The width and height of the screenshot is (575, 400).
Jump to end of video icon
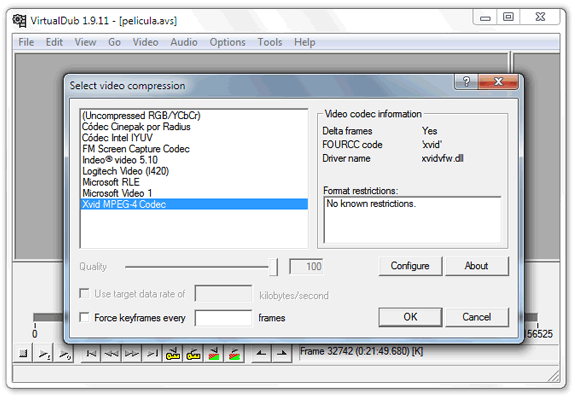pyautogui.click(x=152, y=354)
